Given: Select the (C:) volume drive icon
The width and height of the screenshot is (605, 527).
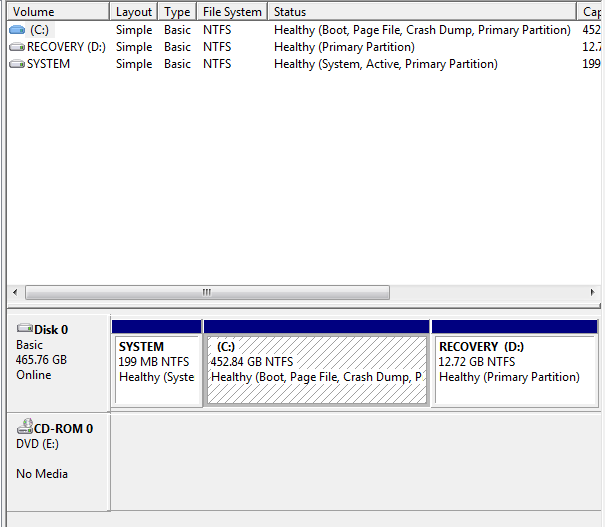Looking at the screenshot, I should coord(17,30).
